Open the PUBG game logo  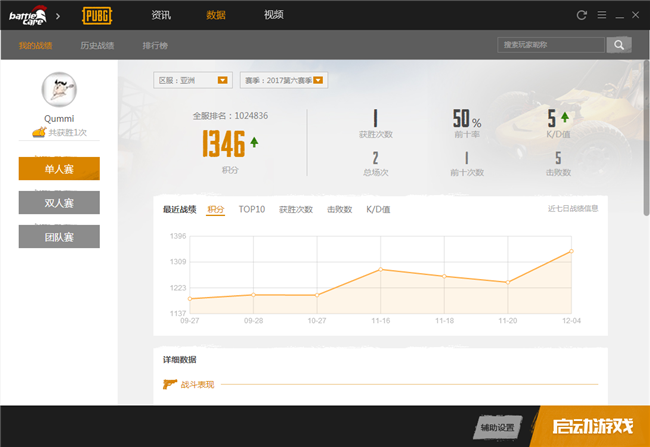[97, 16]
